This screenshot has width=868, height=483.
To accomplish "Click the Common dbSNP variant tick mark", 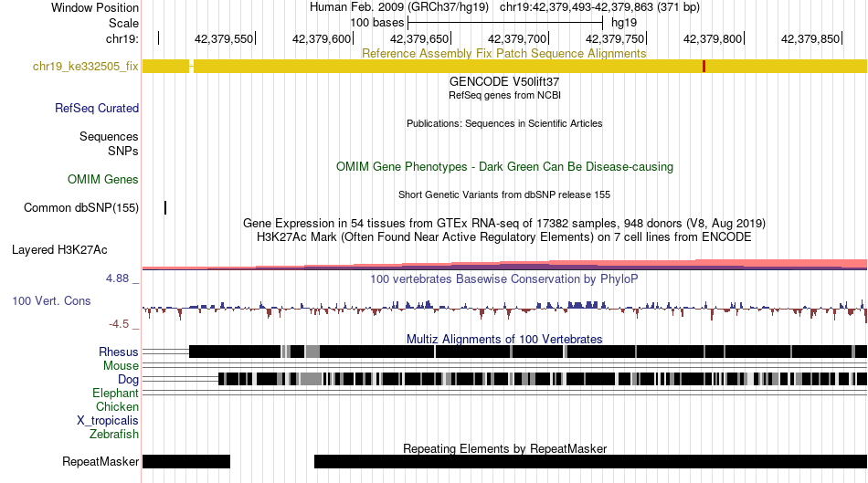I will 165,207.
